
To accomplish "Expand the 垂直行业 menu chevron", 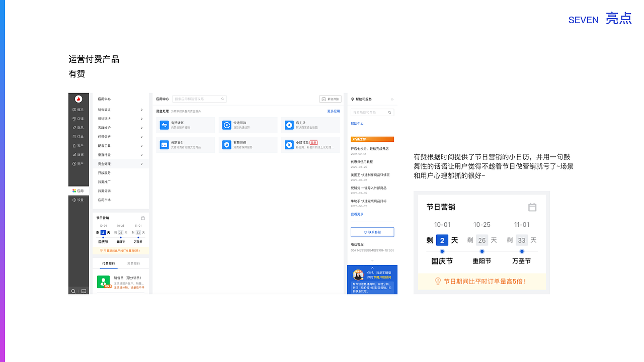I will click(142, 155).
